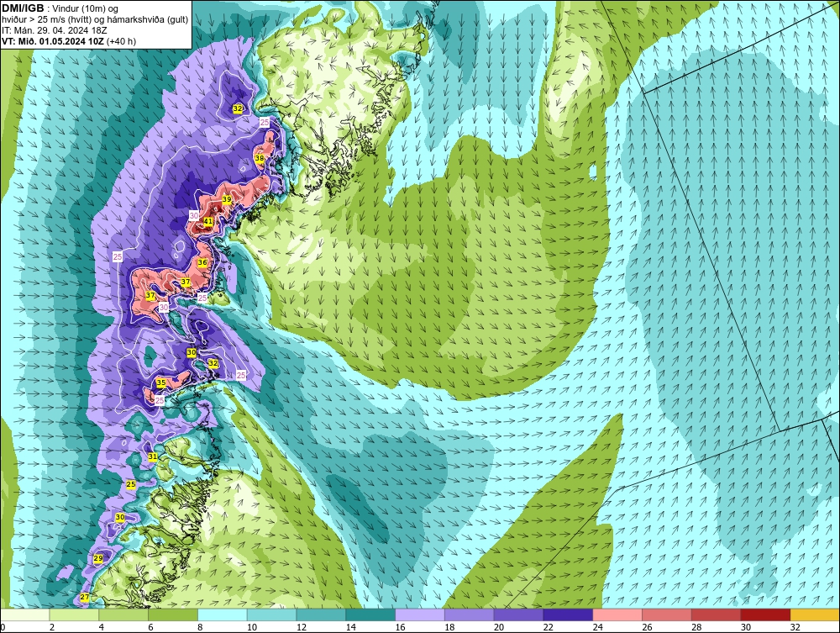Click the yellow gust label 36

[x=202, y=262]
